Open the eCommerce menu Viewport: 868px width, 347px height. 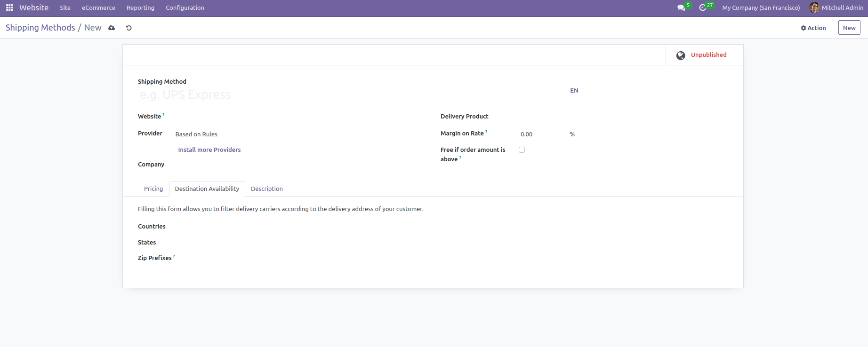[x=98, y=8]
